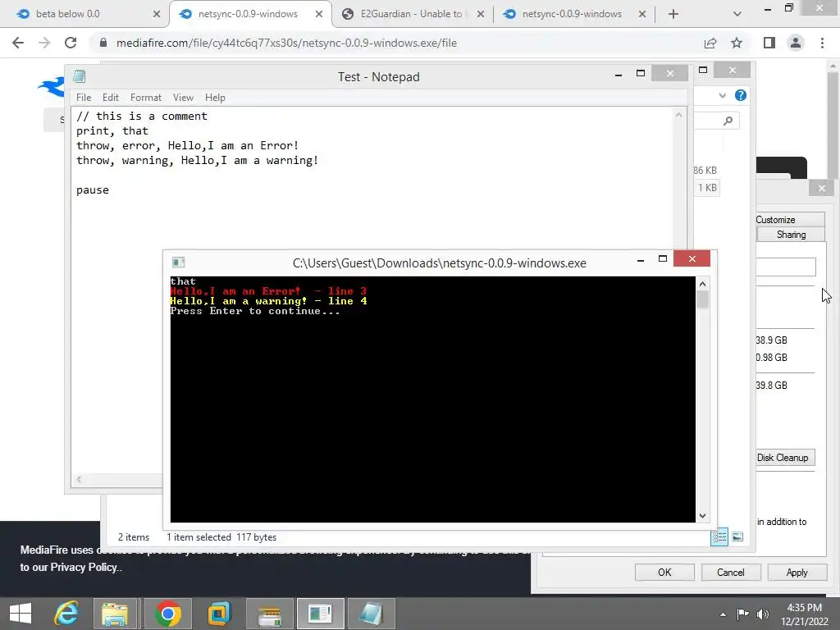Open Action Center flag icon

point(743,614)
